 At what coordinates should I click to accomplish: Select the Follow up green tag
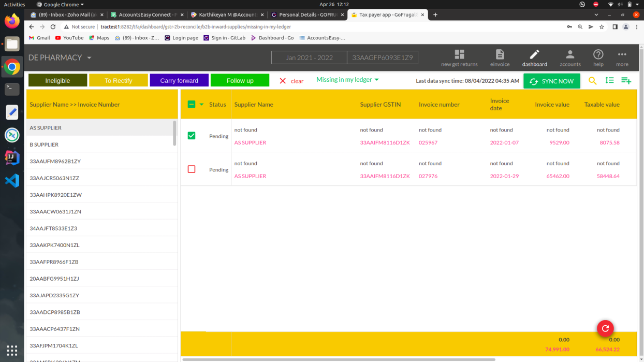coord(240,80)
